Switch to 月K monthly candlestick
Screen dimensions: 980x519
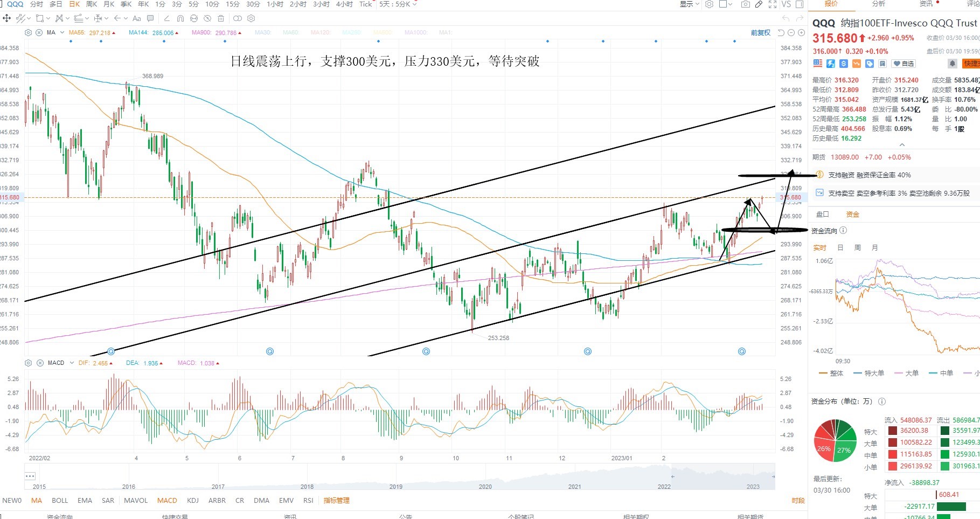(x=109, y=4)
